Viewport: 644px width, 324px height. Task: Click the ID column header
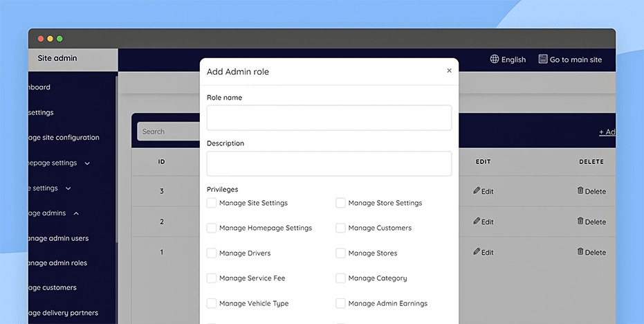pos(161,161)
